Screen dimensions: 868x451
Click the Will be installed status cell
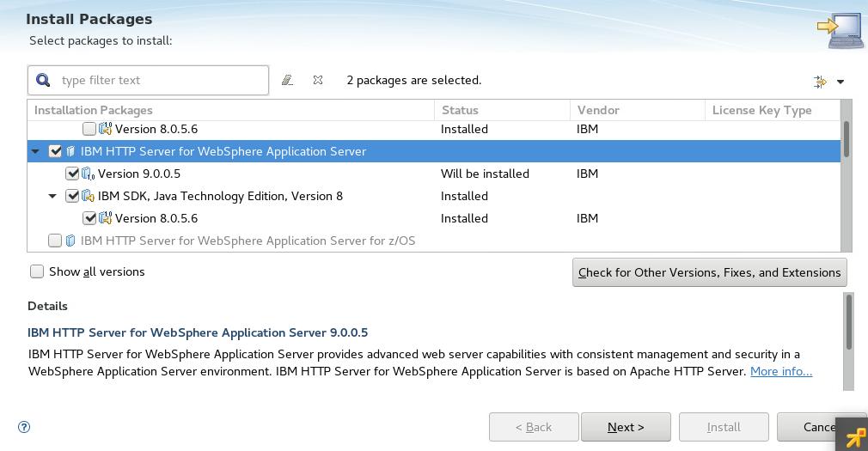click(x=485, y=174)
